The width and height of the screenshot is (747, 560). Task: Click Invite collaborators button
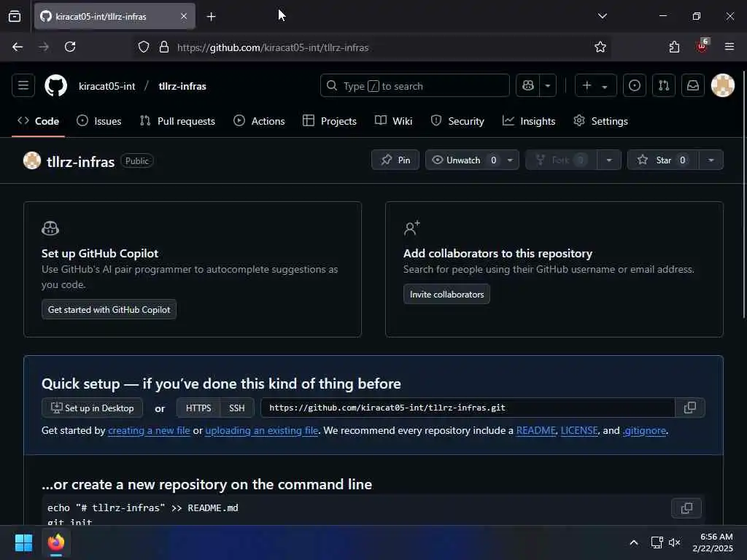pyautogui.click(x=446, y=295)
